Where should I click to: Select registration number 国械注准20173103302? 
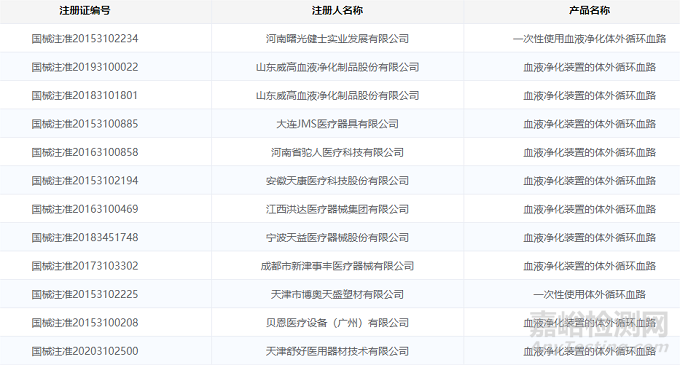[85, 266]
